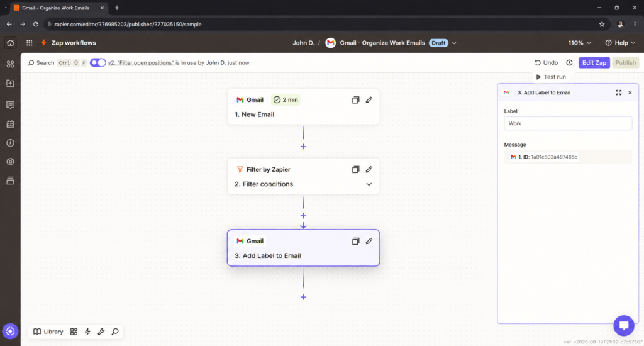Expand the Add Label to Email panel fullscreen

pyautogui.click(x=619, y=93)
